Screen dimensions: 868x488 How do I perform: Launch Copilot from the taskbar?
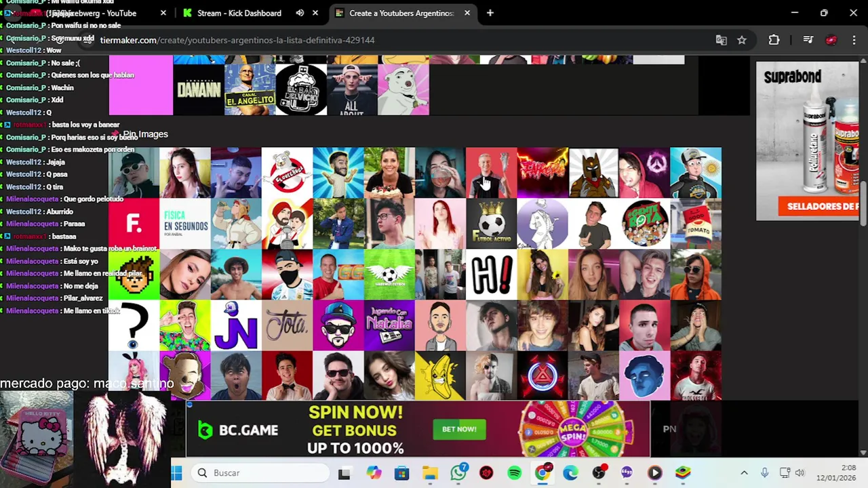(374, 473)
